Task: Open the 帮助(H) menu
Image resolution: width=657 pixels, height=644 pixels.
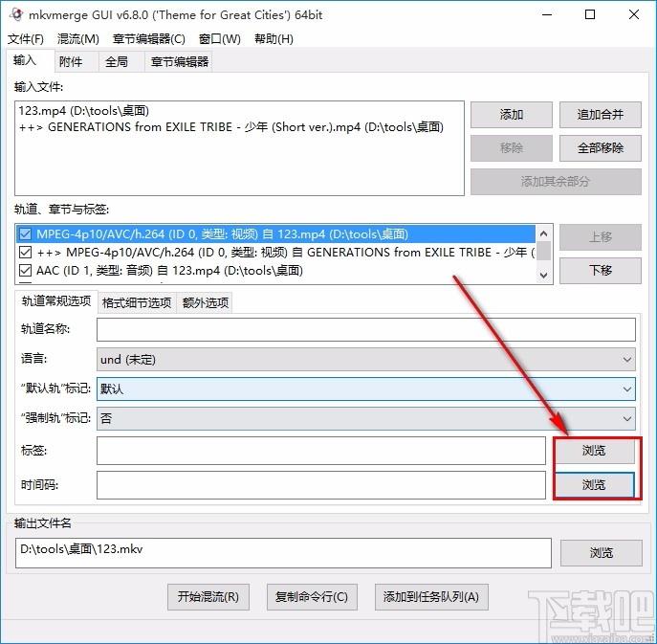Action: click(x=274, y=39)
